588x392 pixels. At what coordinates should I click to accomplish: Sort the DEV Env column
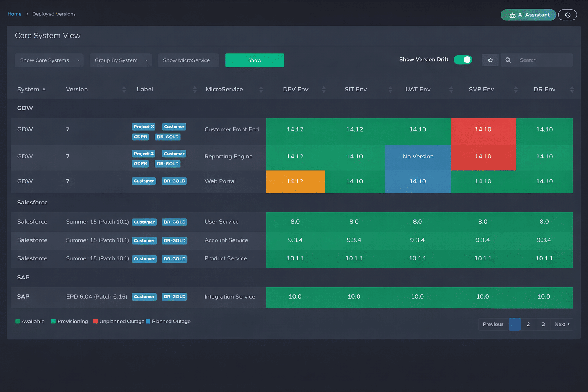click(323, 90)
